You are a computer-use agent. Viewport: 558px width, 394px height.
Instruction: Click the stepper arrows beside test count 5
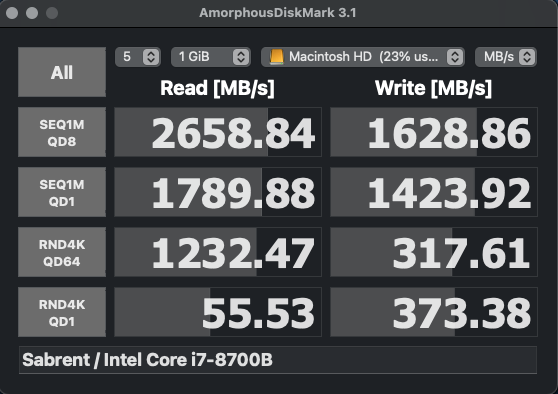coord(151,57)
